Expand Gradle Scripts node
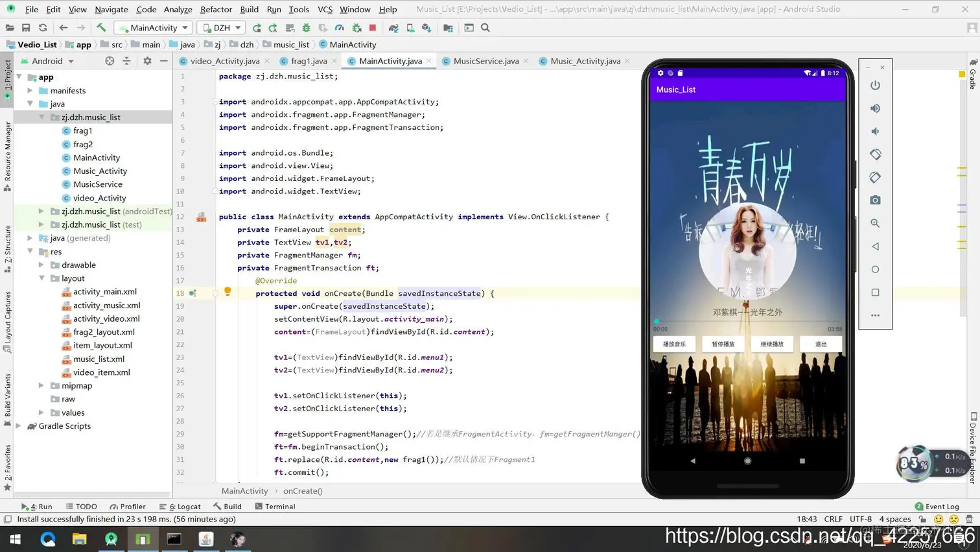 coord(19,426)
